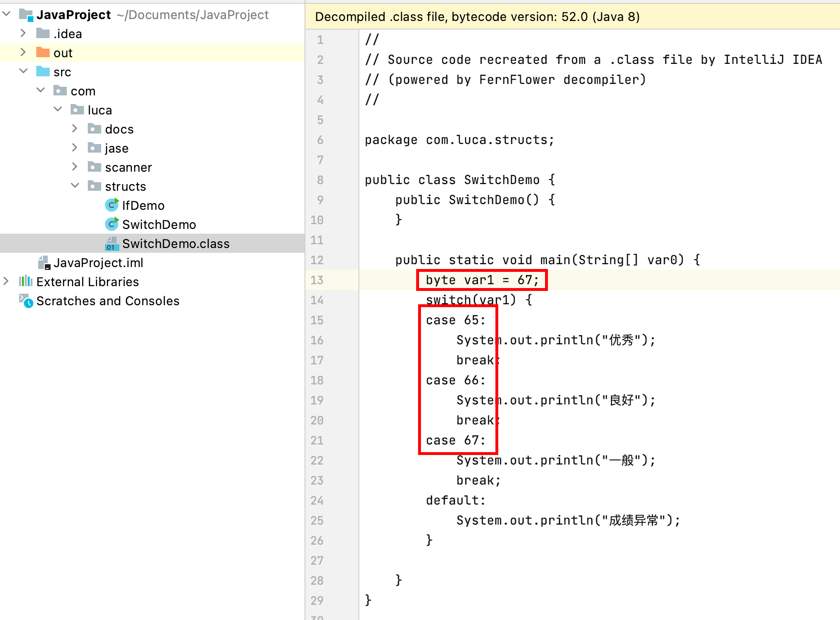Select the out folder label

click(x=63, y=53)
